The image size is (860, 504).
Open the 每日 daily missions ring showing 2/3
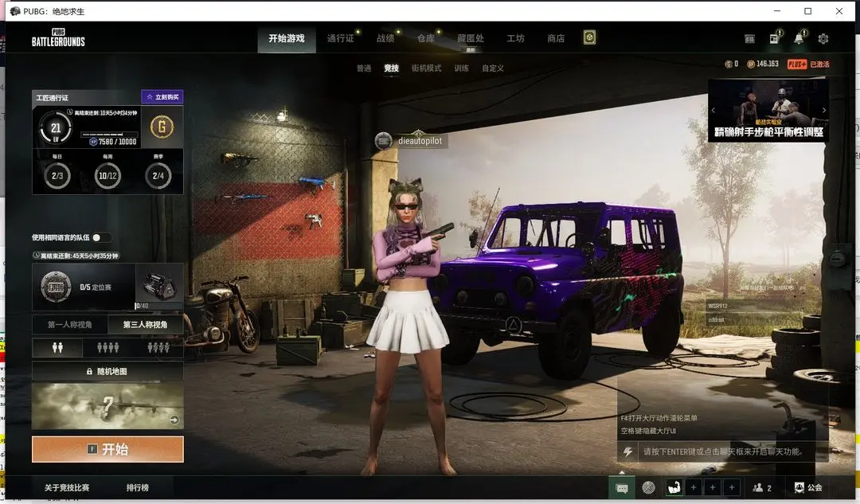[57, 175]
